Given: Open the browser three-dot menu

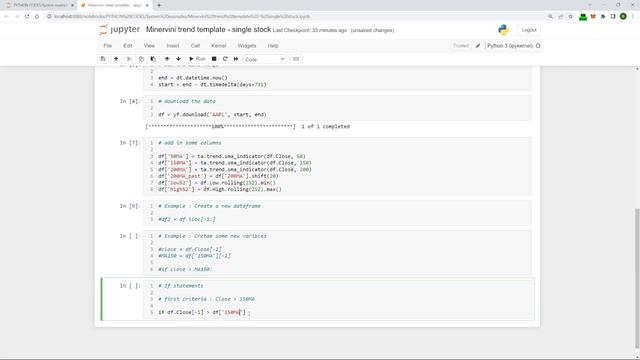Looking at the screenshot, I should tap(633, 16).
